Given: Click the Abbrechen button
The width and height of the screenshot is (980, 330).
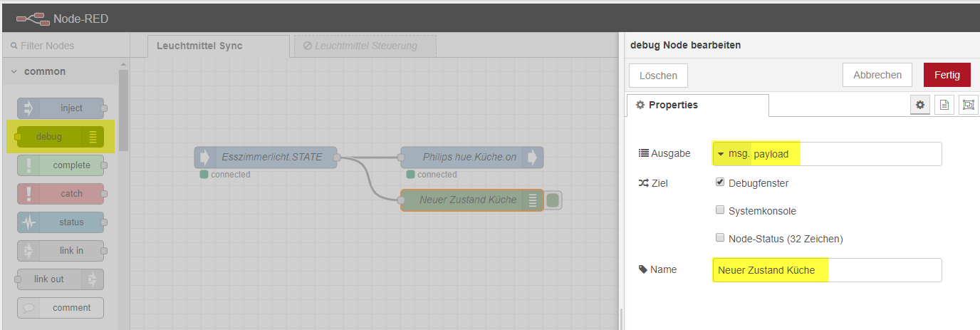Looking at the screenshot, I should click(x=877, y=75).
